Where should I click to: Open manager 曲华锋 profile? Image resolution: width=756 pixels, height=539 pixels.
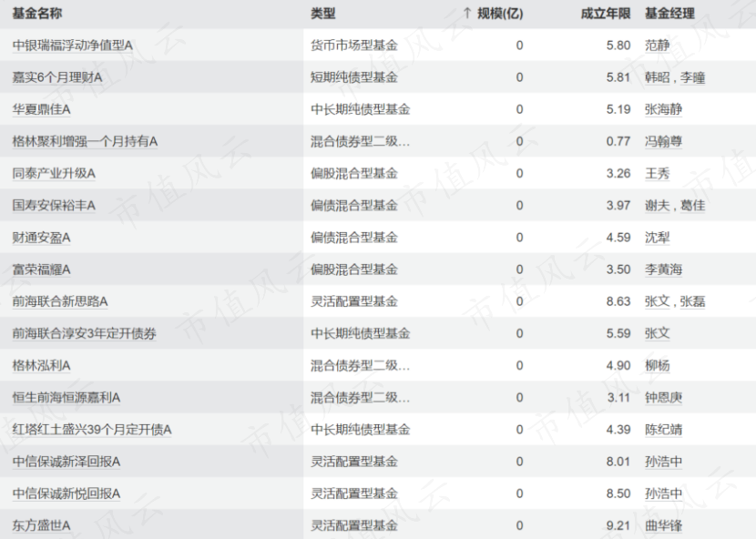[663, 525]
